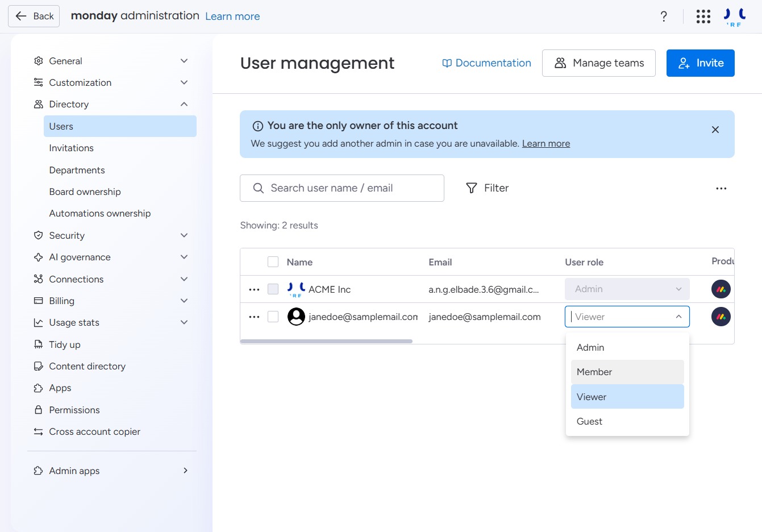
Task: Click the Email column header
Action: tap(440, 262)
